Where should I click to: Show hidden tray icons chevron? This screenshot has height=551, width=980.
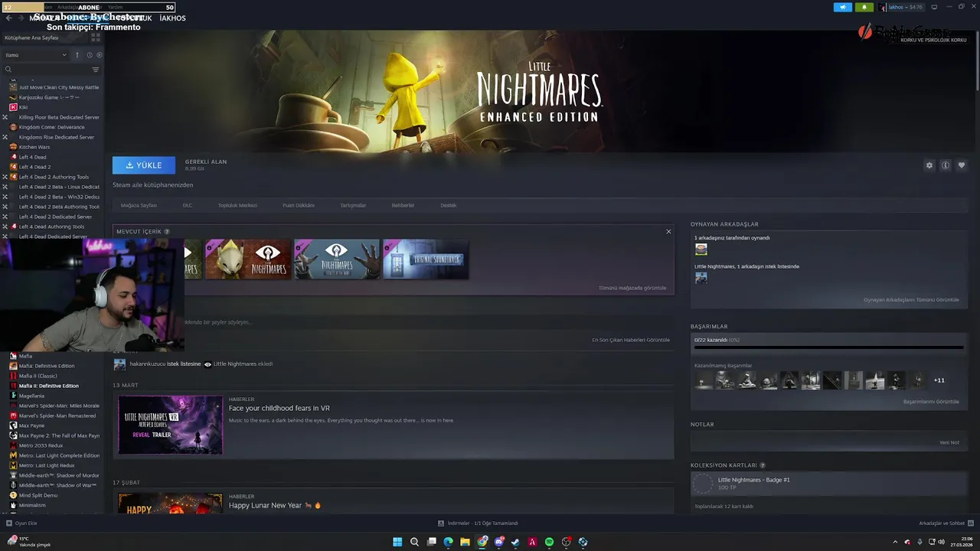(896, 542)
